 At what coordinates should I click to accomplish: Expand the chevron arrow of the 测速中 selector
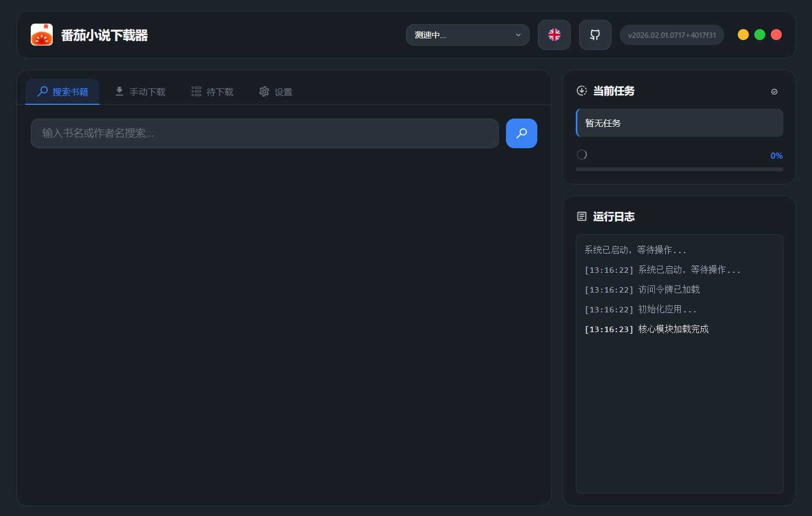click(x=518, y=35)
